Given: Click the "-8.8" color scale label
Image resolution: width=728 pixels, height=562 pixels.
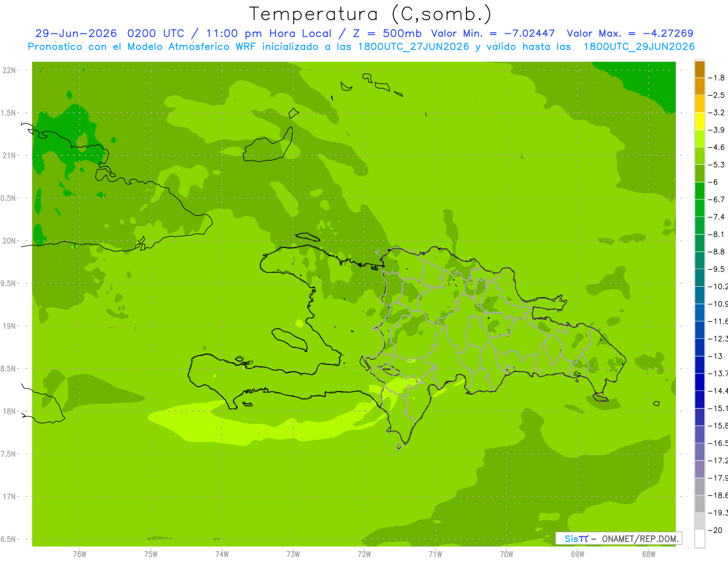Looking at the screenshot, I should coord(717,252).
